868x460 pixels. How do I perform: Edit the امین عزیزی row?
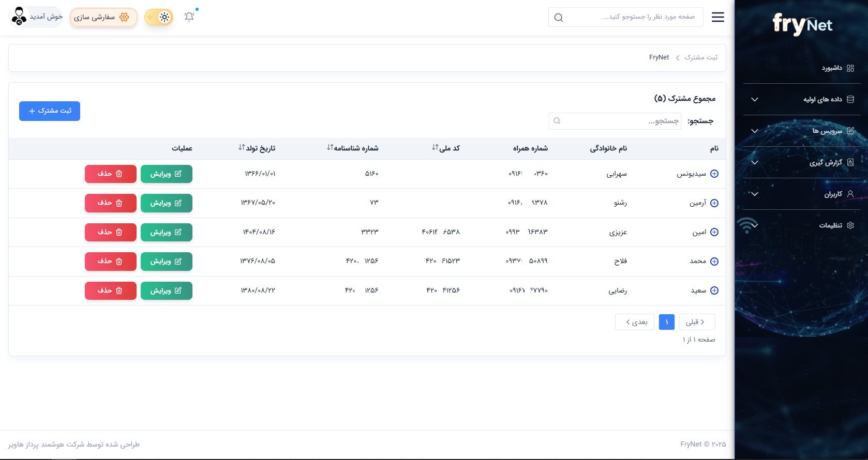click(x=167, y=233)
